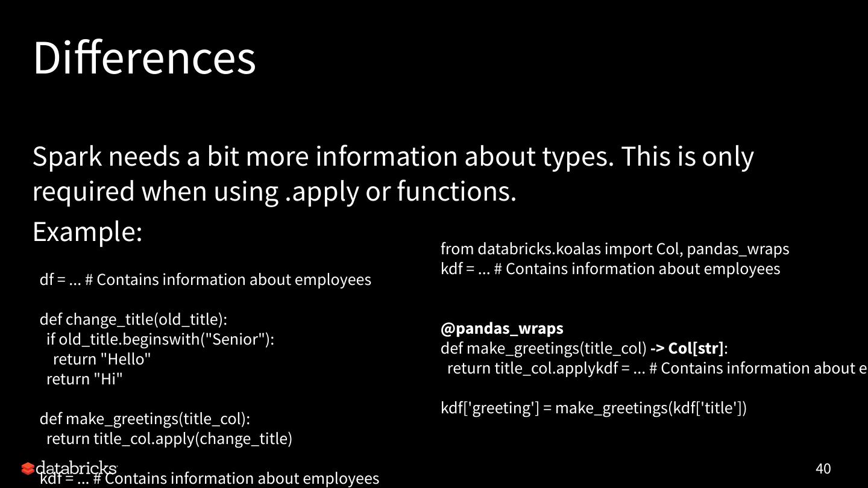This screenshot has width=868, height=488.
Task: Click the red Databricks logo icon
Action: (x=28, y=469)
